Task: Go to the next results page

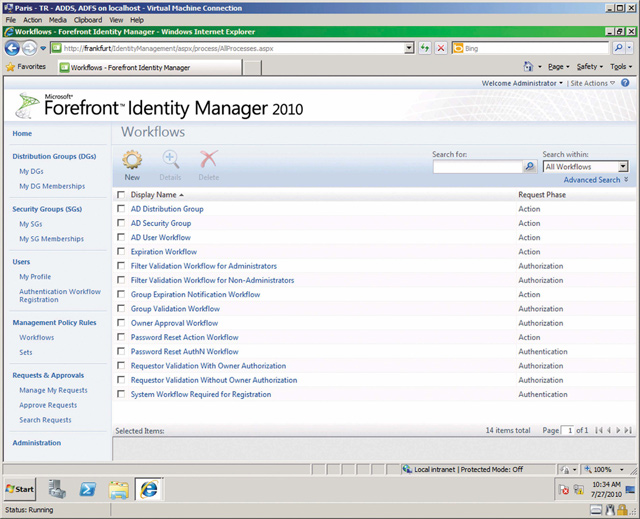Action: [x=618, y=430]
